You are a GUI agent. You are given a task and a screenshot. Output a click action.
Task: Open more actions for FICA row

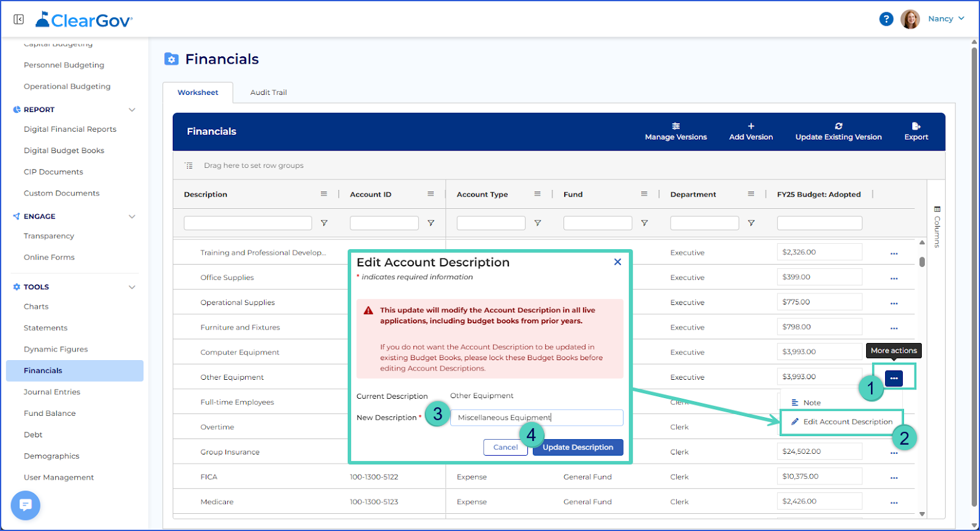tap(894, 478)
